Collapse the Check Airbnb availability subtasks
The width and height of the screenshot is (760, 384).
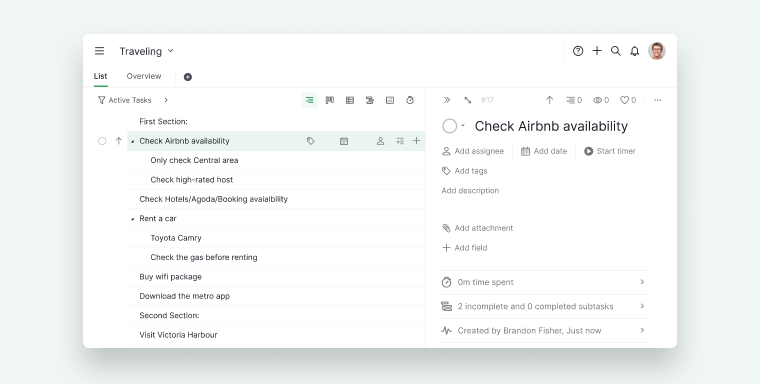133,142
